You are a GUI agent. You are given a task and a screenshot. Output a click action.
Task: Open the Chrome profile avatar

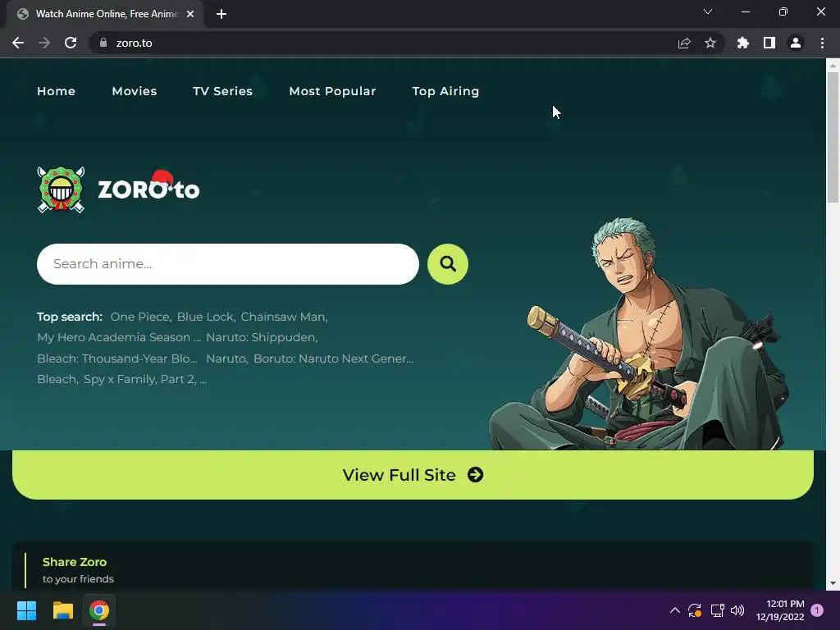[x=795, y=43]
